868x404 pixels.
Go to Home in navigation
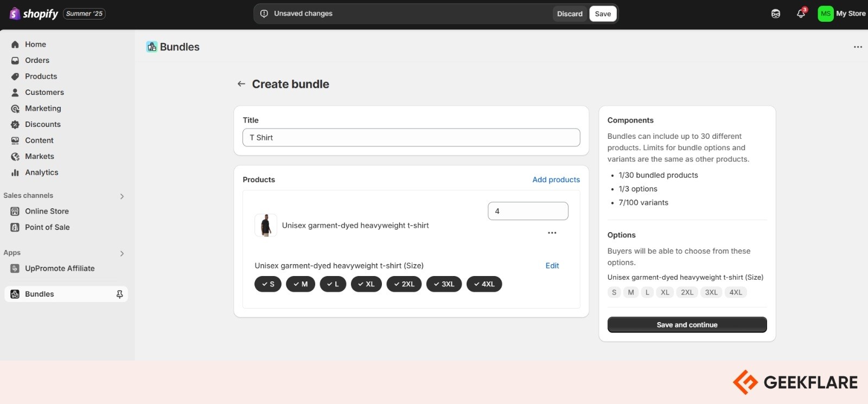tap(35, 44)
